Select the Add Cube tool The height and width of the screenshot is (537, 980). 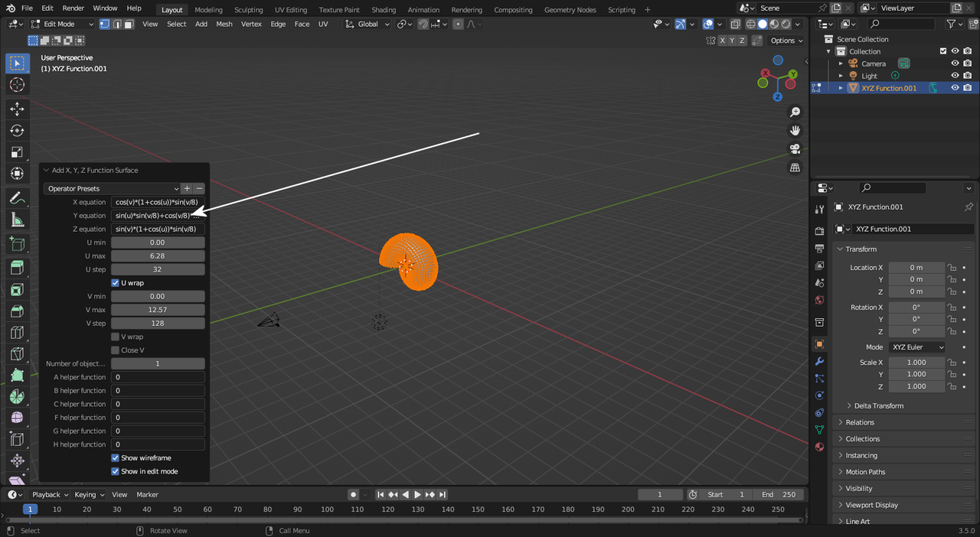tap(17, 244)
